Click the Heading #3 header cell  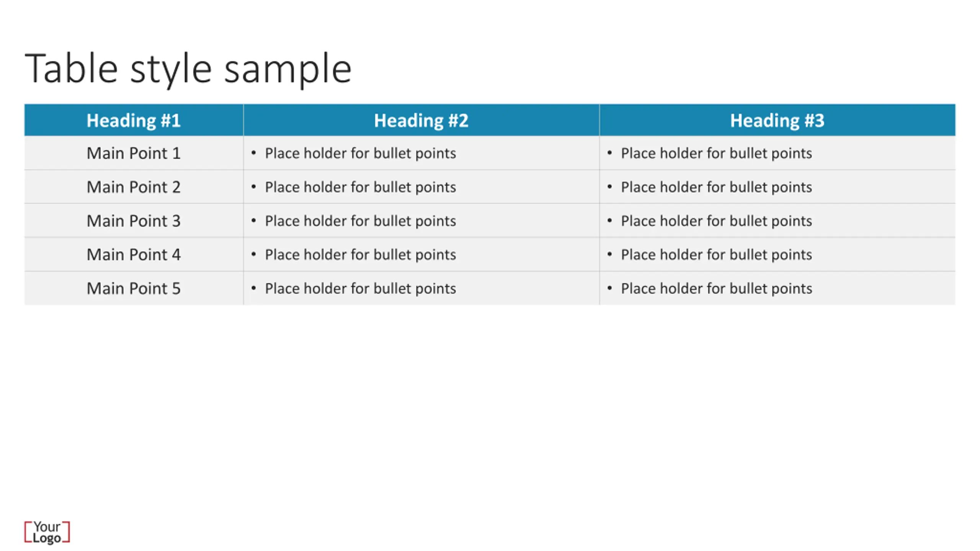pos(777,120)
